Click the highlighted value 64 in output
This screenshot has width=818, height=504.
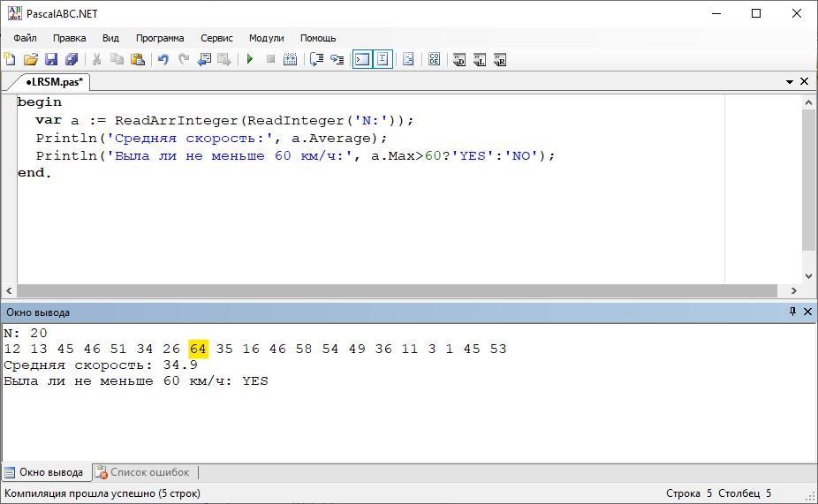198,349
